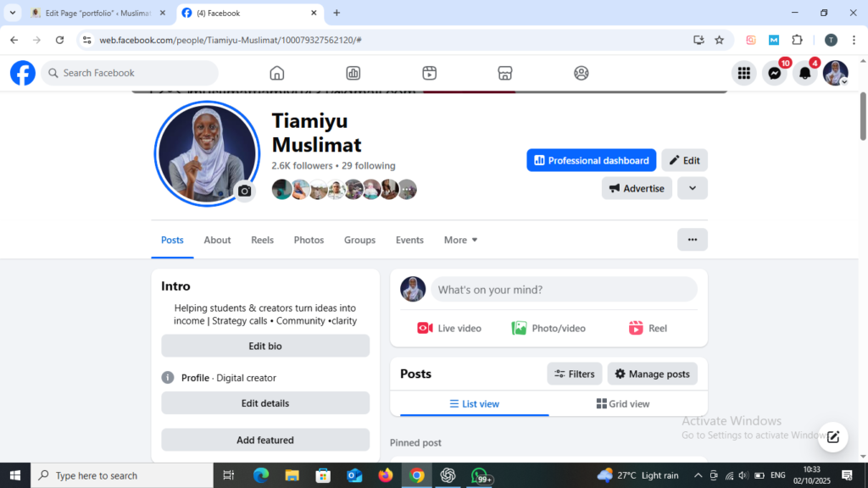
Task: Switch posts to List view
Action: coord(474,404)
